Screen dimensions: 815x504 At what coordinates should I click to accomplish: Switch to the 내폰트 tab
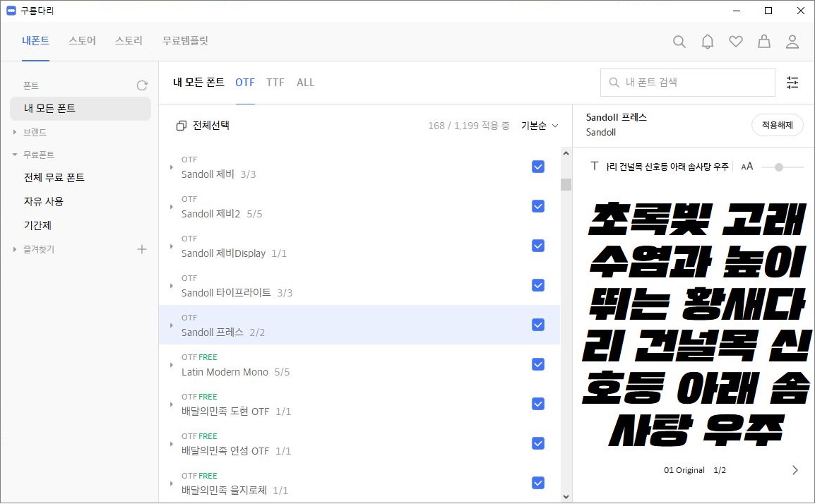35,40
